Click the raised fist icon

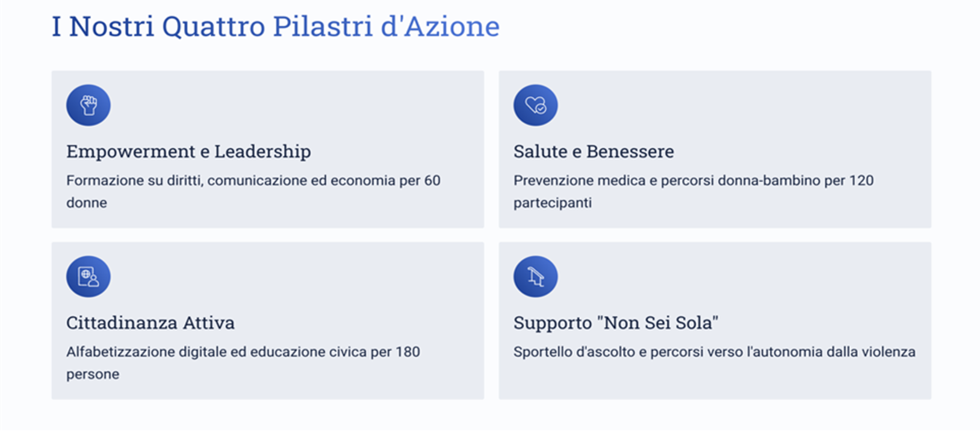coord(88,105)
